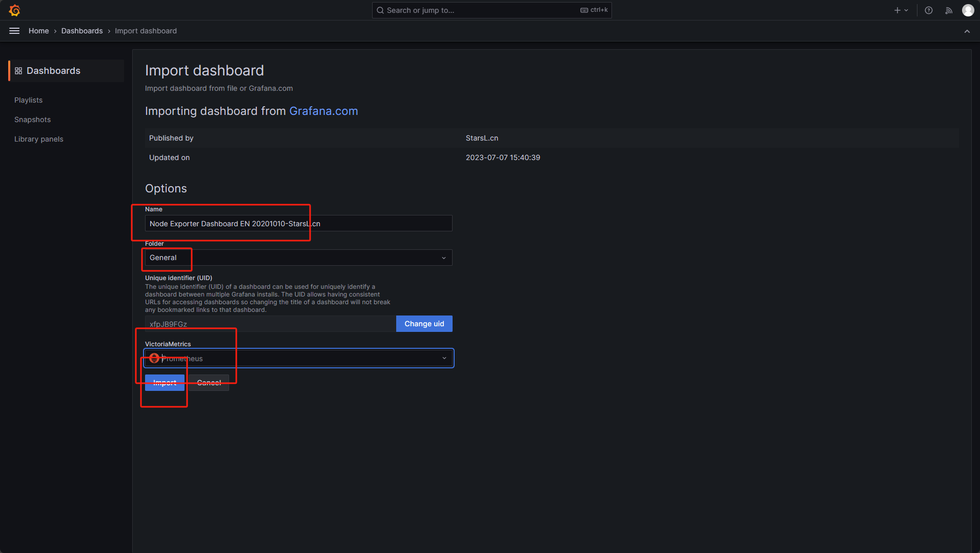The width and height of the screenshot is (980, 553).
Task: Open the Folder dropdown showing General
Action: click(299, 258)
